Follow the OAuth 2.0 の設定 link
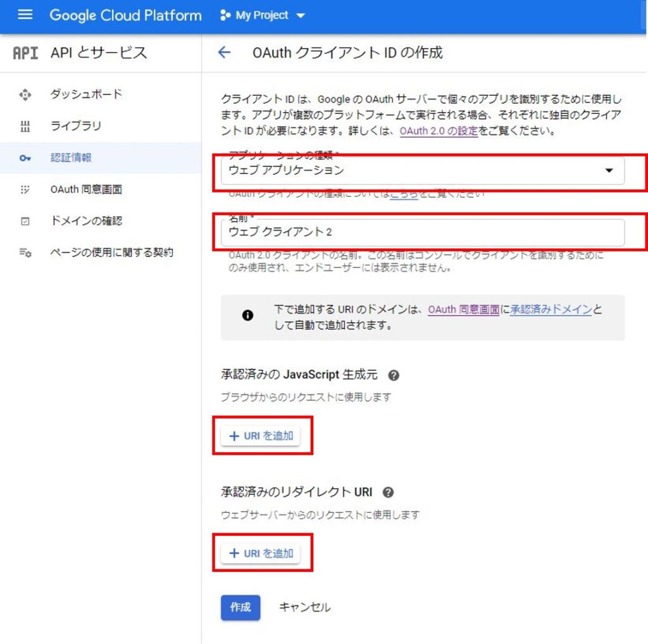 point(439,130)
